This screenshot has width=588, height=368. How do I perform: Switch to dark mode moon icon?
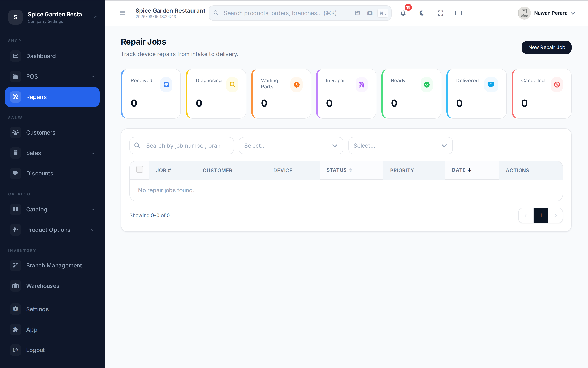coord(422,13)
